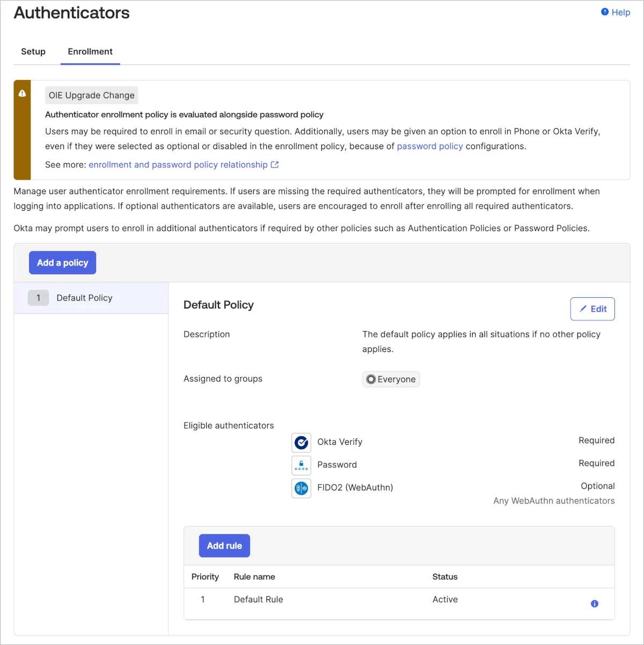Click the Password padlock icon
The image size is (644, 645).
click(x=301, y=465)
